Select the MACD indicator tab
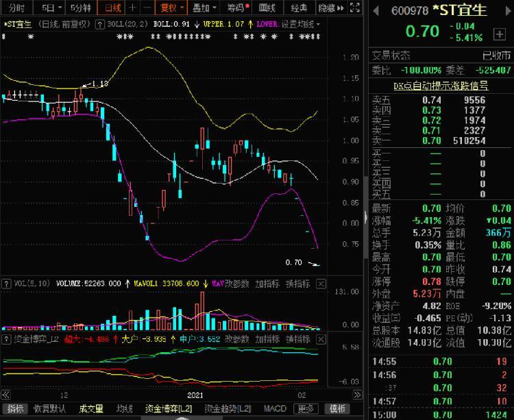 pos(275,408)
